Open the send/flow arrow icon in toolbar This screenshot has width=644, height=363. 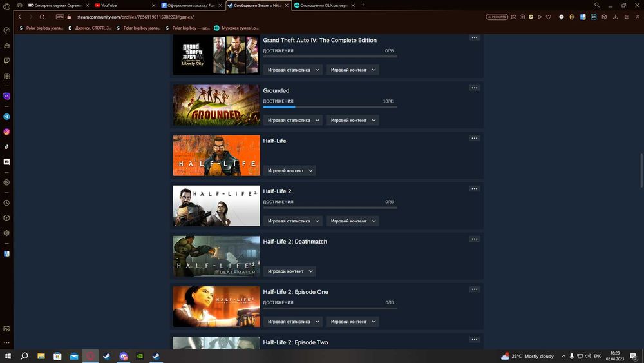pos(540,17)
